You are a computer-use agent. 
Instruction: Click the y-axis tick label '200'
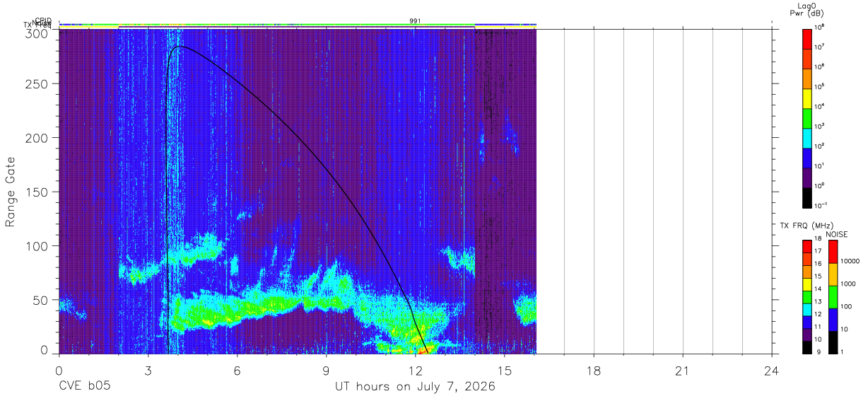coord(38,138)
